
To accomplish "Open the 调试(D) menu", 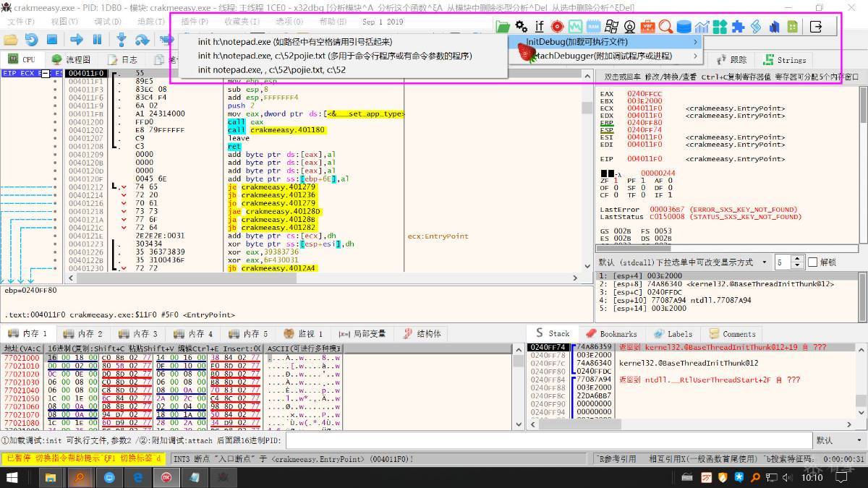I will [107, 22].
